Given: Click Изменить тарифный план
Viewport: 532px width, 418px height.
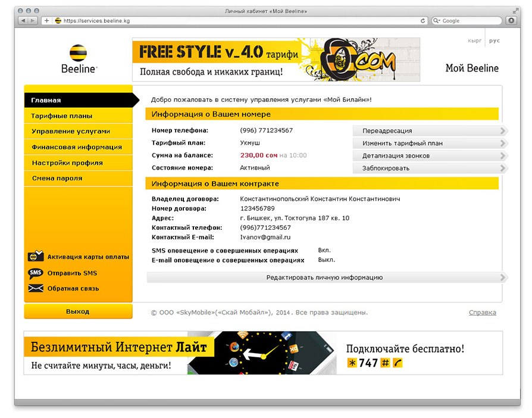Looking at the screenshot, I should (430, 144).
